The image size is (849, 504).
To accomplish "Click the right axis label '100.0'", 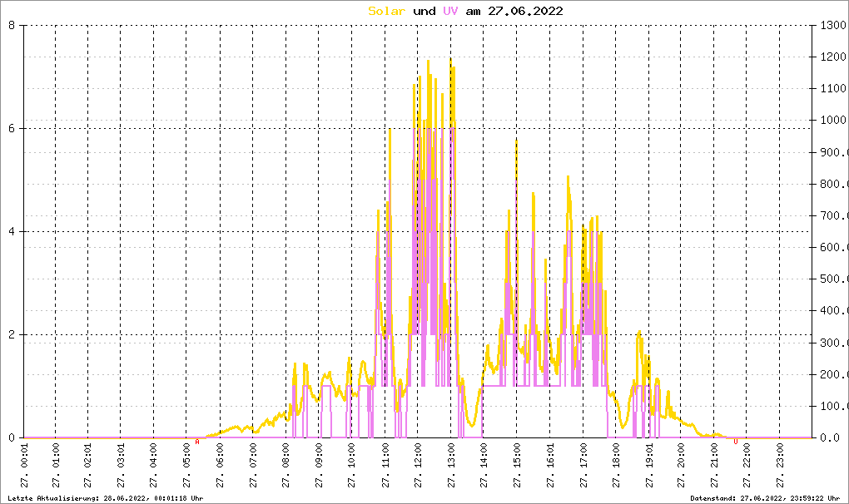I will click(834, 406).
